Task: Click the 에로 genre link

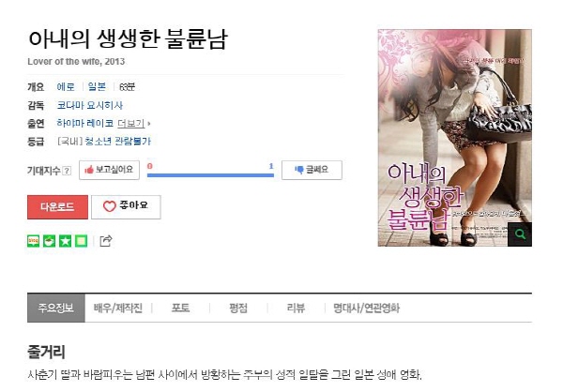Action: pyautogui.click(x=66, y=87)
